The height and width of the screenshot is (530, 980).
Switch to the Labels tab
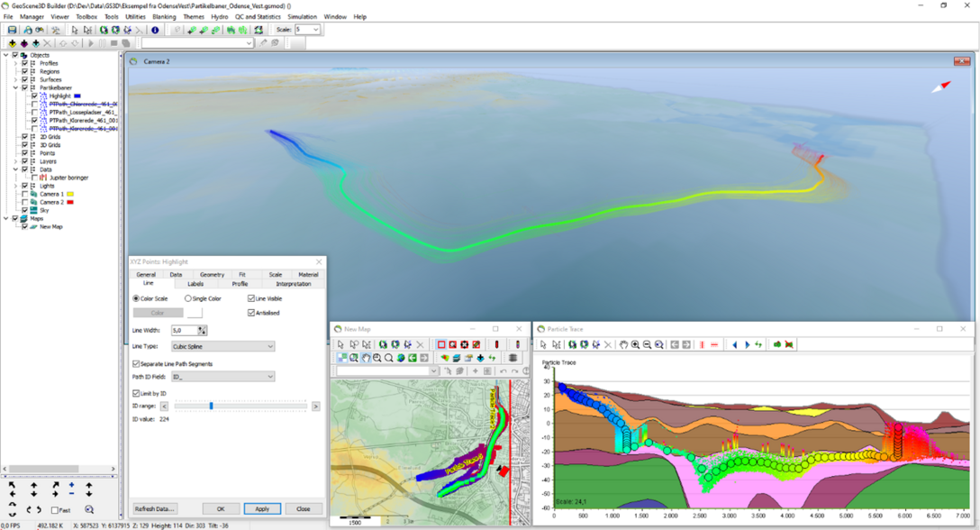click(195, 284)
